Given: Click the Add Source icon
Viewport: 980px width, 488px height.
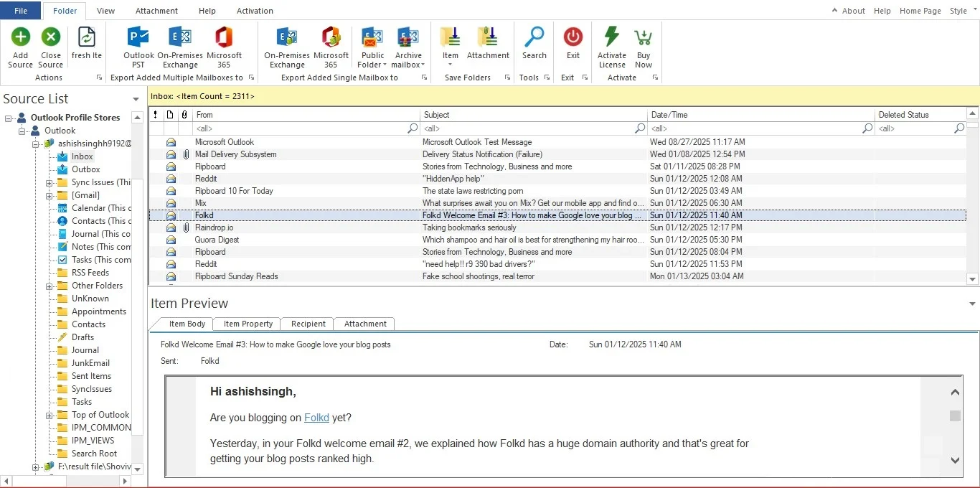Looking at the screenshot, I should pyautogui.click(x=21, y=37).
